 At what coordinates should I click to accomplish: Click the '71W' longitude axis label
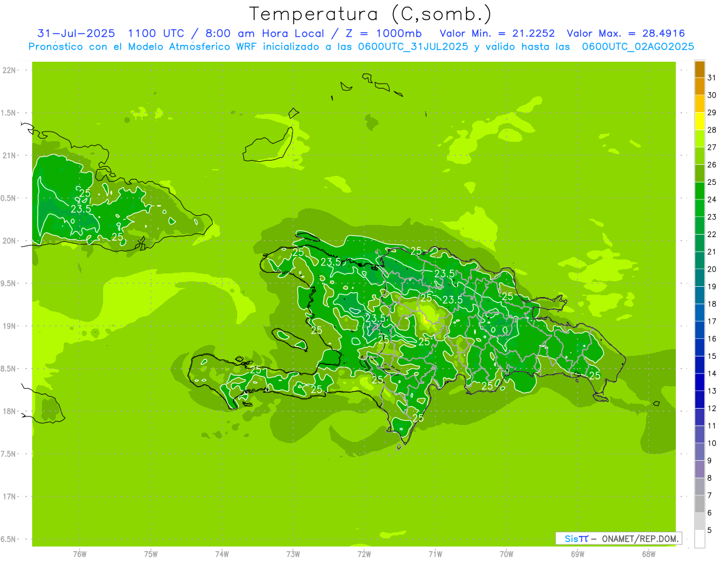click(x=435, y=554)
